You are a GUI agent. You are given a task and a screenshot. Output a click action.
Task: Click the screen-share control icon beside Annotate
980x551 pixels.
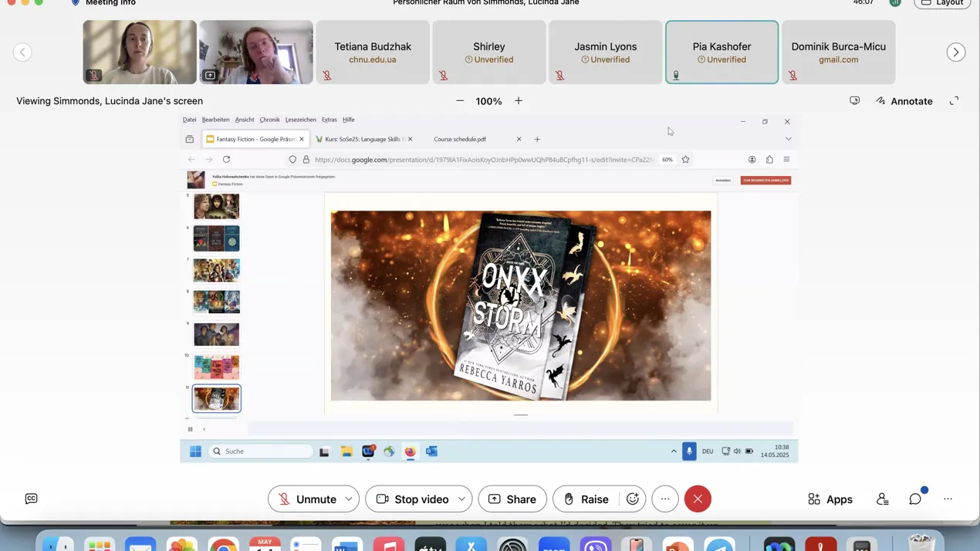click(x=854, y=101)
